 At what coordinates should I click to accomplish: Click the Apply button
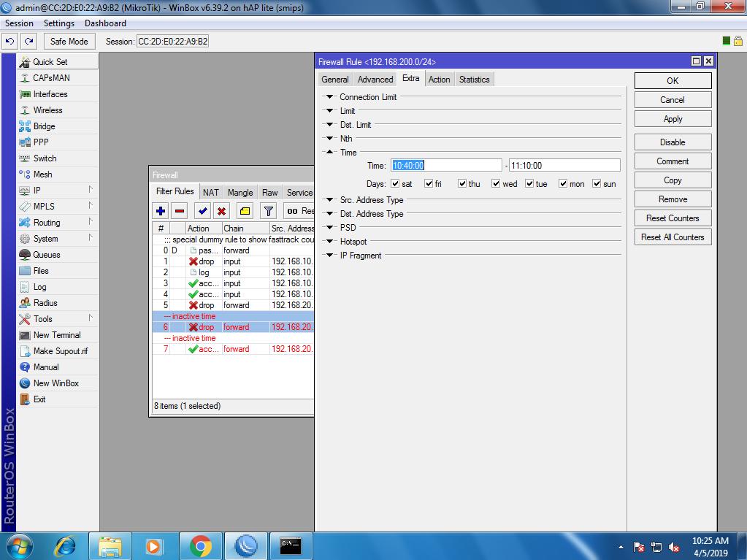point(673,119)
